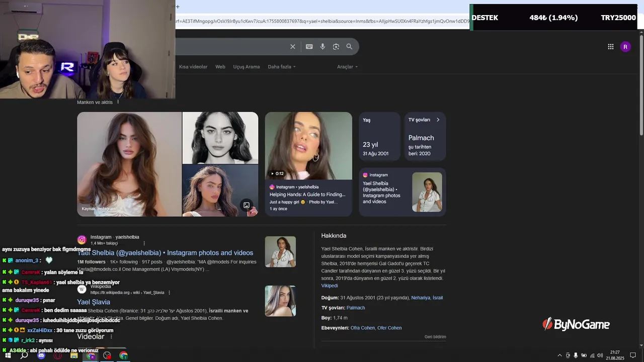Screen dimensions: 644x362
Task: Open a new browser tab with plus
Action: pos(178,7)
